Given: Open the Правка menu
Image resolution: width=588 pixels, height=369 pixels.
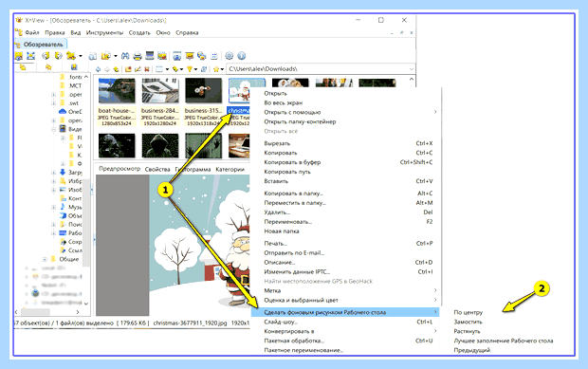Looking at the screenshot, I should tap(55, 33).
